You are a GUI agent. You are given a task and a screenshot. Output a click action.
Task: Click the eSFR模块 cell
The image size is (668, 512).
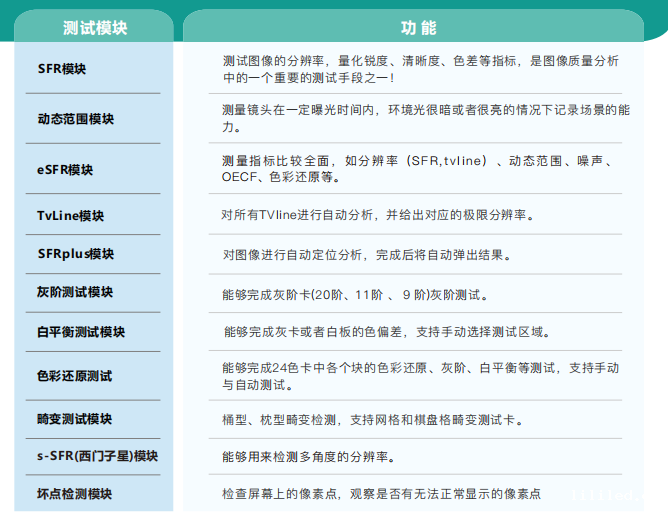(x=64, y=170)
